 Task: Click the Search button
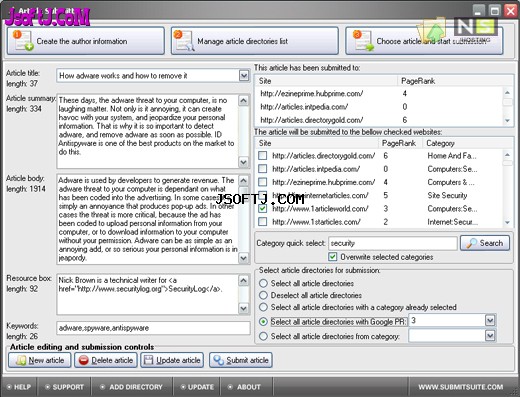[x=485, y=243]
